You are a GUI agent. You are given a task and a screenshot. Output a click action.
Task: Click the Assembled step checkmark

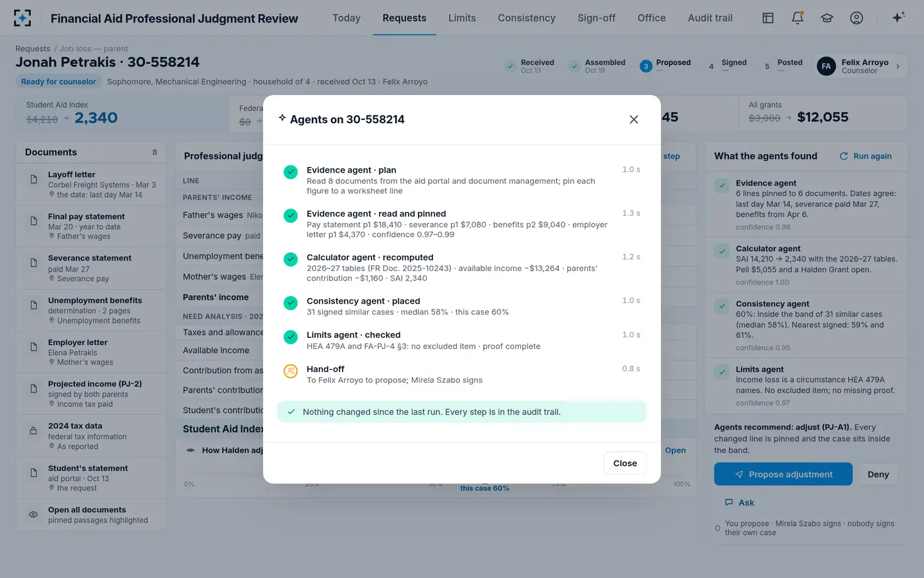(575, 66)
